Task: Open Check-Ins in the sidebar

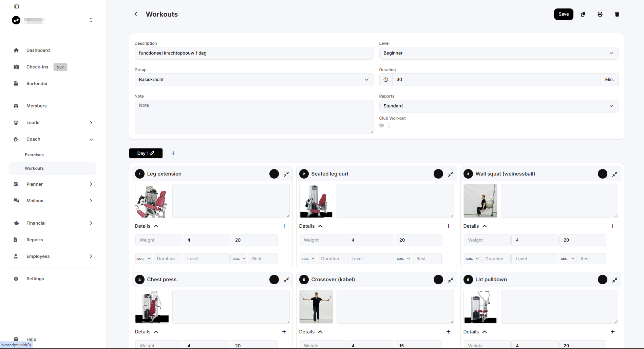Action: (37, 67)
